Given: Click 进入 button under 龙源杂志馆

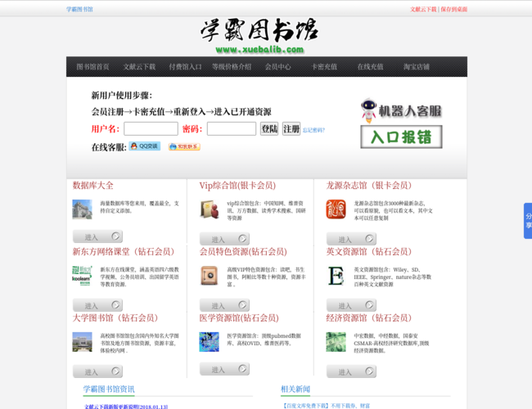Looking at the screenshot, I should click(x=351, y=239).
